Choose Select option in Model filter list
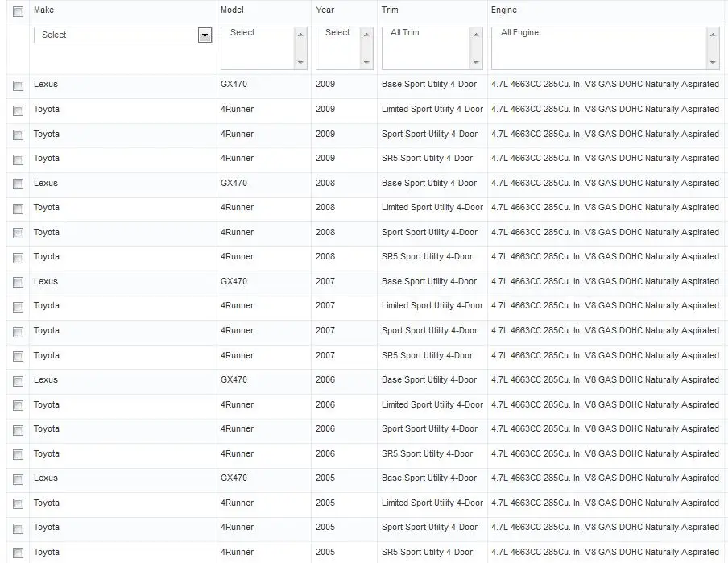 [242, 32]
